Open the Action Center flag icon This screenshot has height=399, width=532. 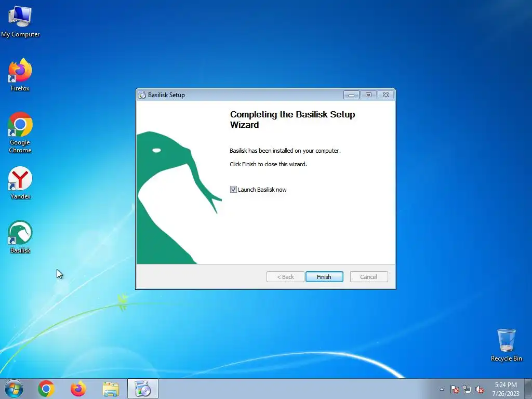pyautogui.click(x=454, y=389)
